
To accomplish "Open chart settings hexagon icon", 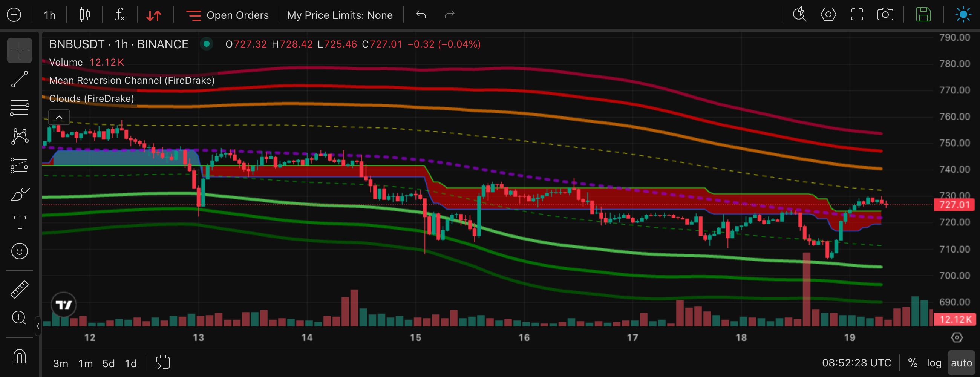I will (828, 15).
